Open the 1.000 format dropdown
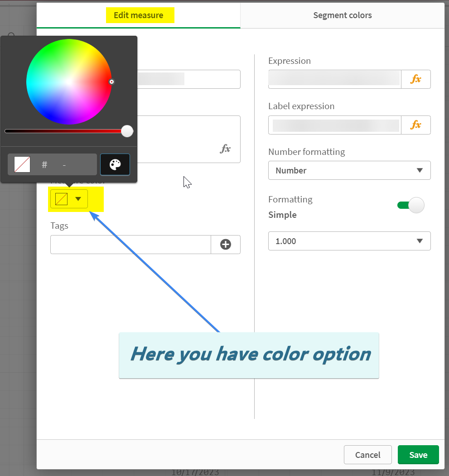 (x=349, y=241)
